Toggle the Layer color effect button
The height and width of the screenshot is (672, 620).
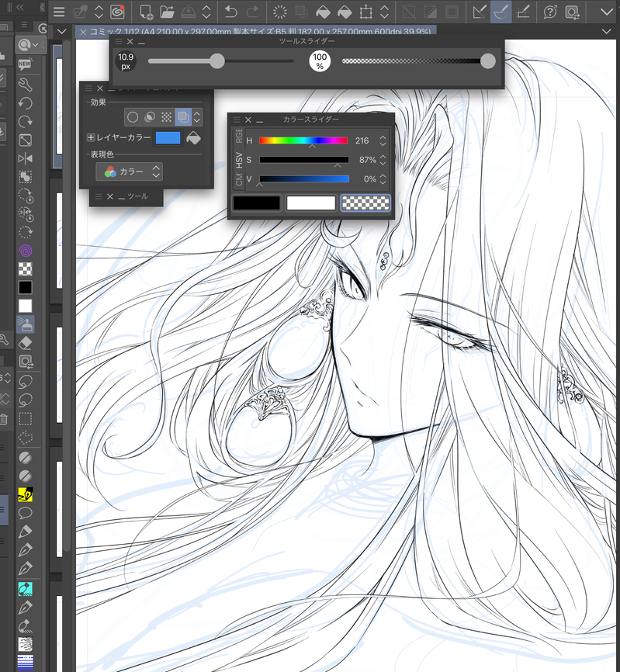(x=183, y=117)
